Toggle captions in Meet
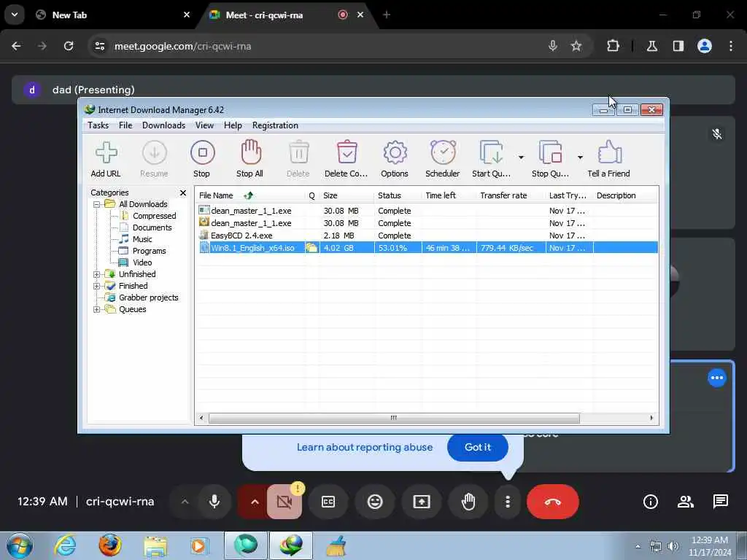 tap(328, 502)
